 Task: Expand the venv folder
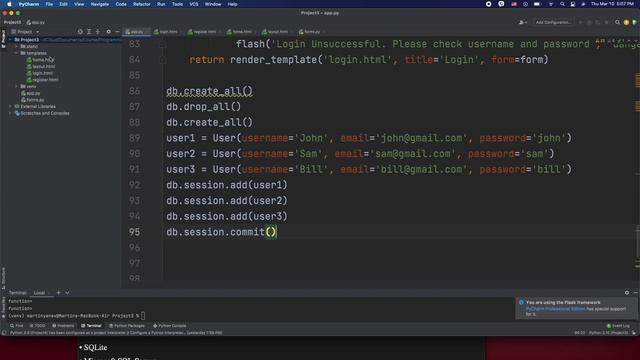(x=16, y=87)
